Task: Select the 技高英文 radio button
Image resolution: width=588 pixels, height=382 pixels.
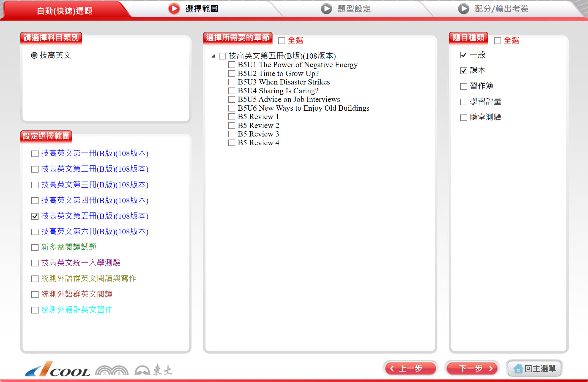Action: 34,55
